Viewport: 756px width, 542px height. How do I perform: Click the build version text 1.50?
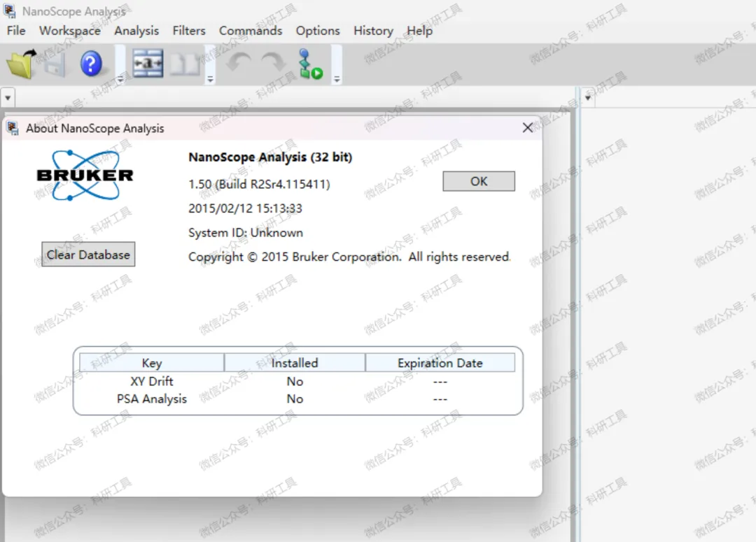[260, 184]
